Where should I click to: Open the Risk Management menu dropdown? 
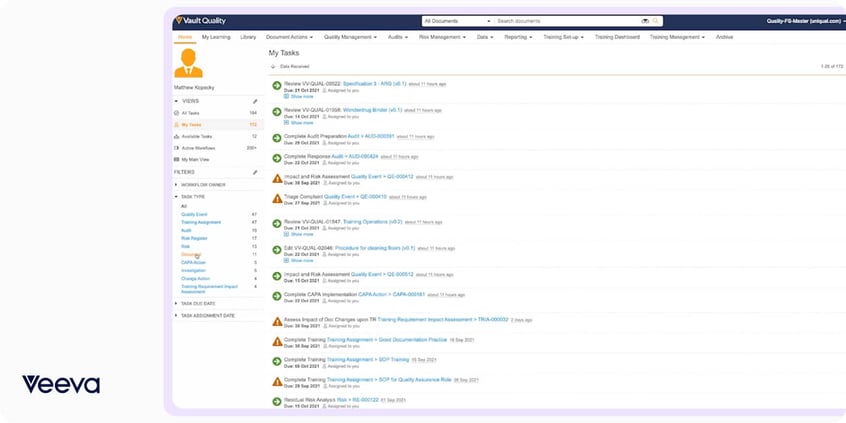tap(442, 37)
